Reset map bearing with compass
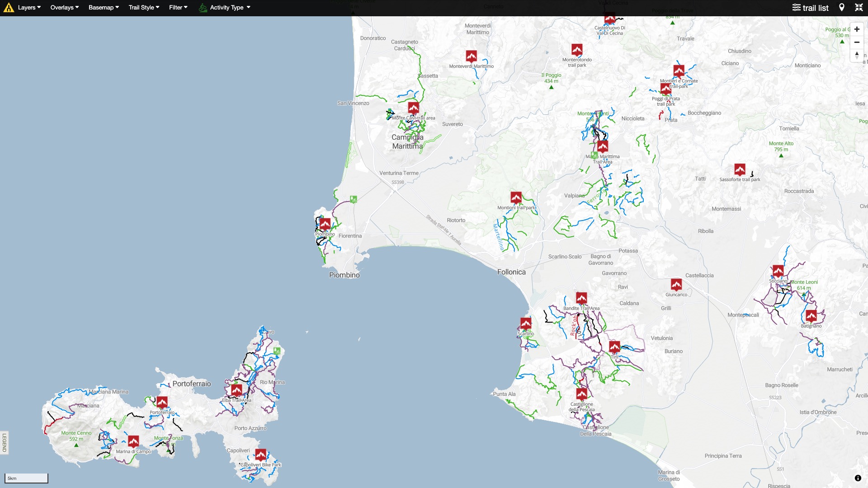Screen dimensions: 868x488 856,55
